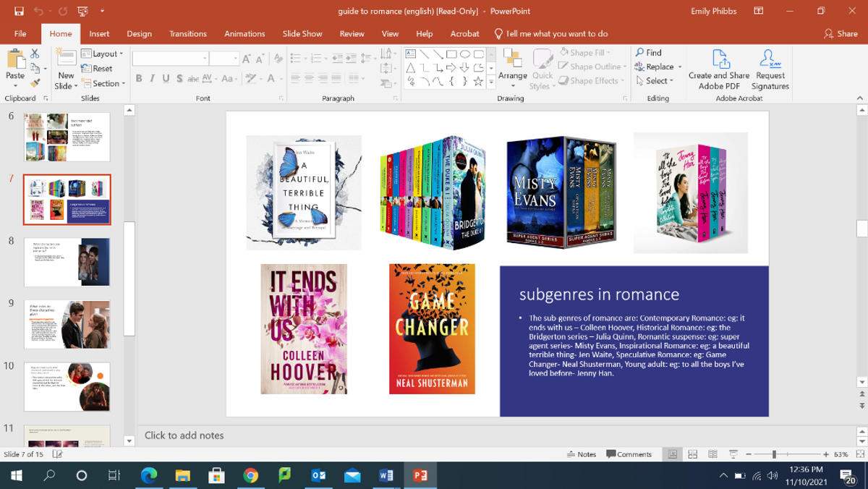Save the presentation from Quick Access toolbar
868x489 pixels.
click(19, 11)
